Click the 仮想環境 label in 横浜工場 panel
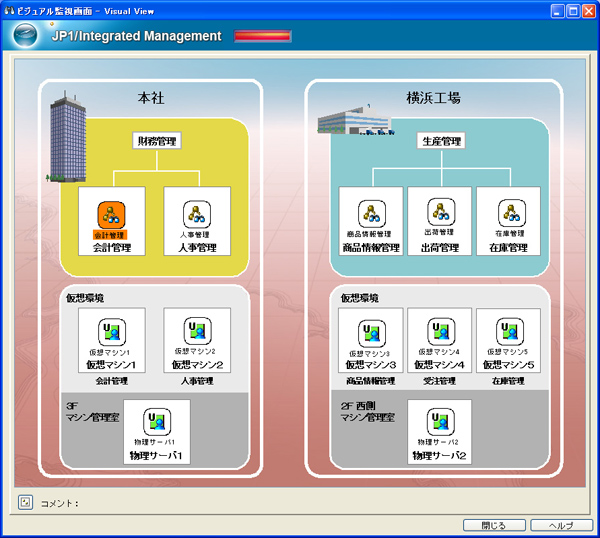Viewport: 600px width, 538px height. click(360, 298)
